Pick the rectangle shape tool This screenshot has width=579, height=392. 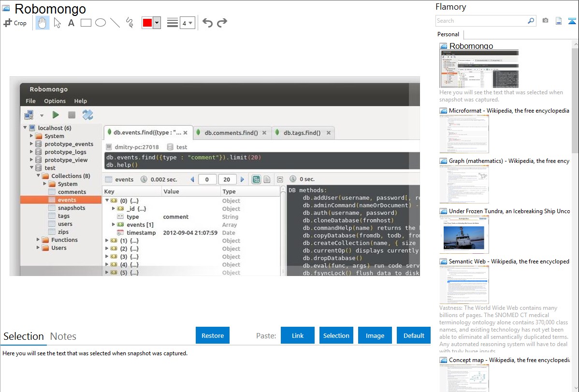click(x=86, y=23)
